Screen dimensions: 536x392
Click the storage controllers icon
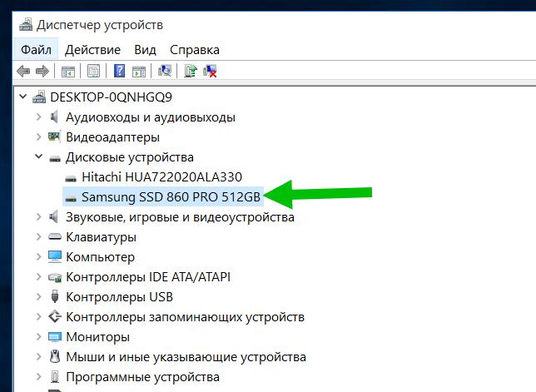tap(55, 317)
